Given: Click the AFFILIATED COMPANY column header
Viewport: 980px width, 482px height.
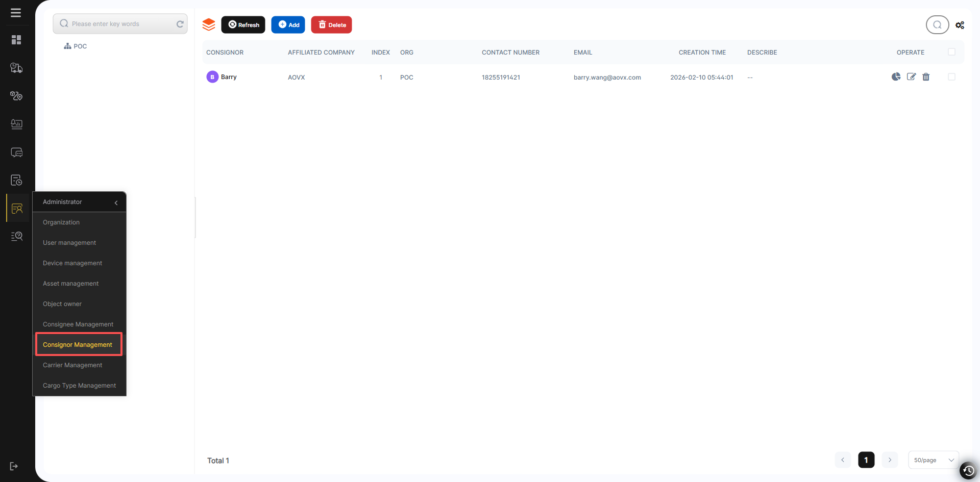Looking at the screenshot, I should (321, 53).
